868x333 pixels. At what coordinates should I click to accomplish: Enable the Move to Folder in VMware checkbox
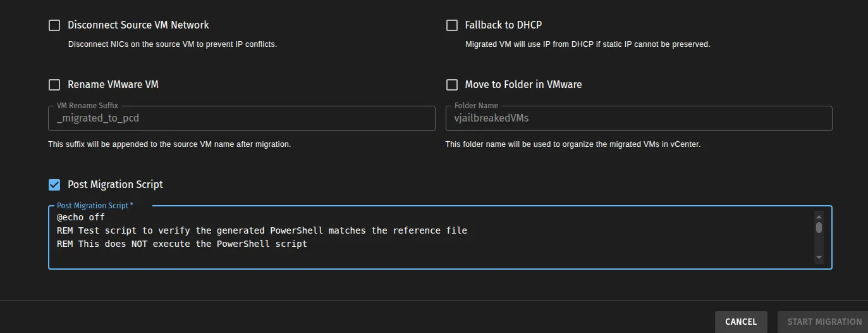pyautogui.click(x=452, y=85)
